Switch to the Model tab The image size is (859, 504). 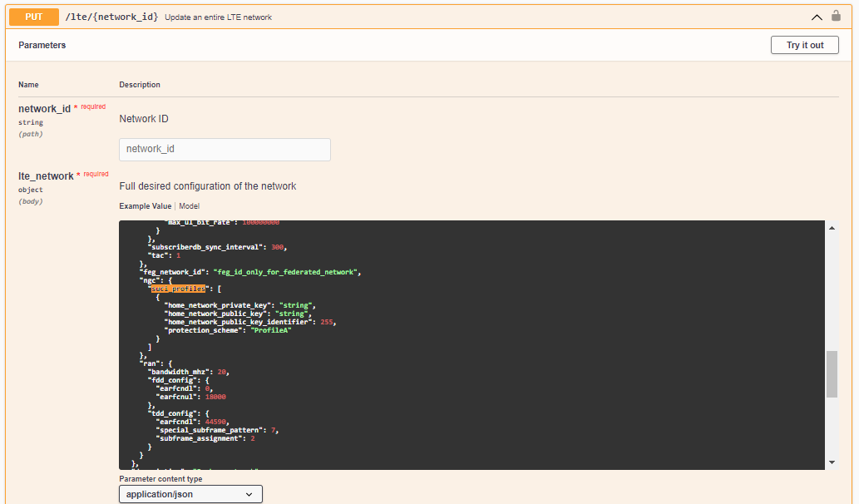pyautogui.click(x=190, y=206)
